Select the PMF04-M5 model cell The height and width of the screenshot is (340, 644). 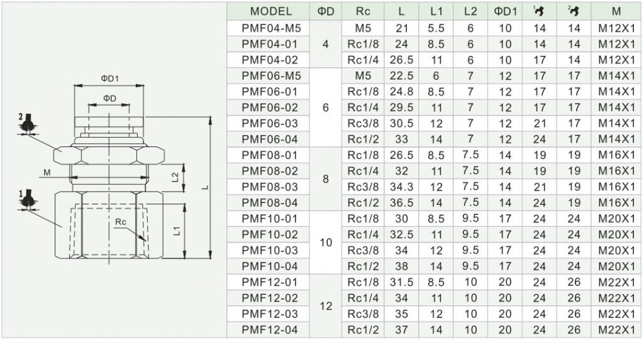point(270,28)
